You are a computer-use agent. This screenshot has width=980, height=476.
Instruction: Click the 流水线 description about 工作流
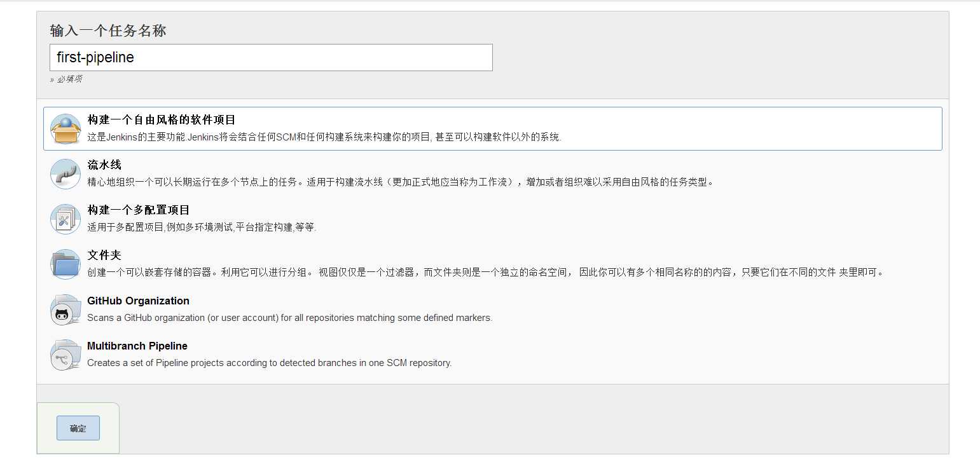[x=401, y=182]
